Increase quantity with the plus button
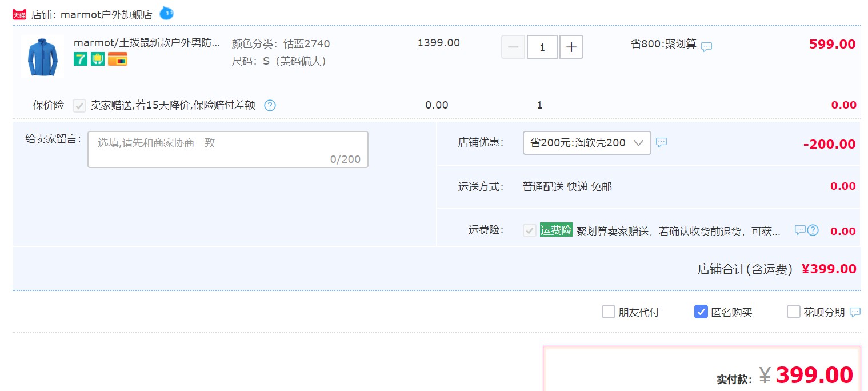The height and width of the screenshot is (391, 868). (x=571, y=47)
